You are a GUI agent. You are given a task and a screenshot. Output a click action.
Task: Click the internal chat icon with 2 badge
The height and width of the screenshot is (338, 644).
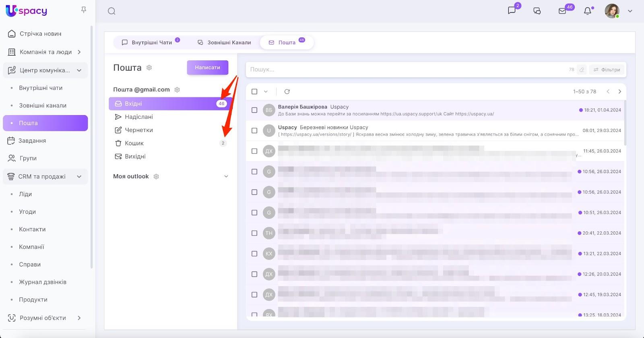(512, 11)
